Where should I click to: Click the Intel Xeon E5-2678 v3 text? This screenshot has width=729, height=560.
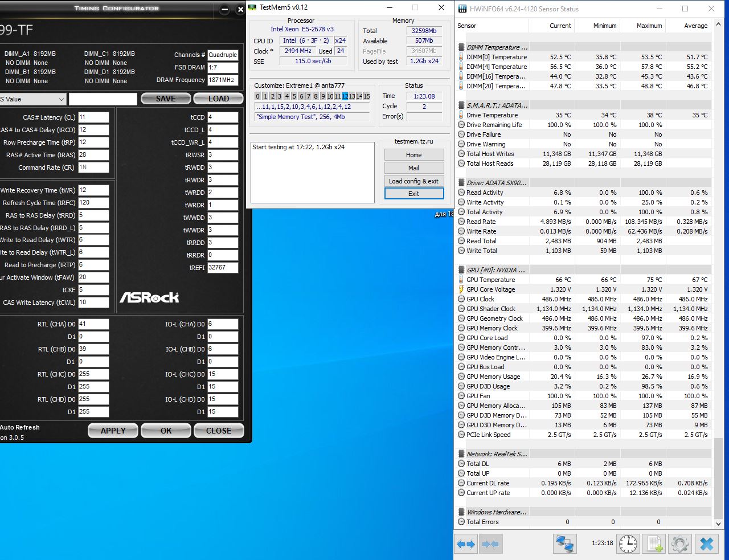(302, 29)
